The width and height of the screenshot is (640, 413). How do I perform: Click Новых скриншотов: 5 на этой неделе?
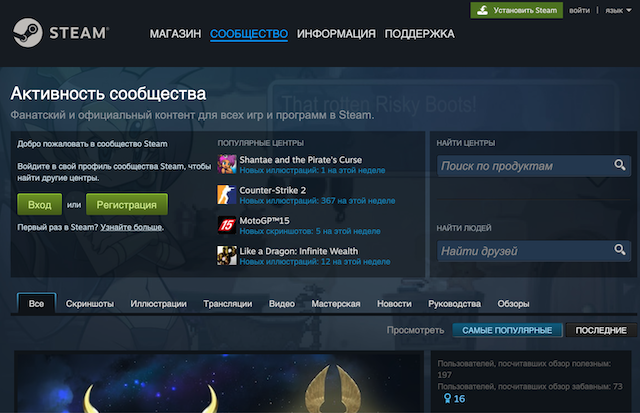point(310,231)
